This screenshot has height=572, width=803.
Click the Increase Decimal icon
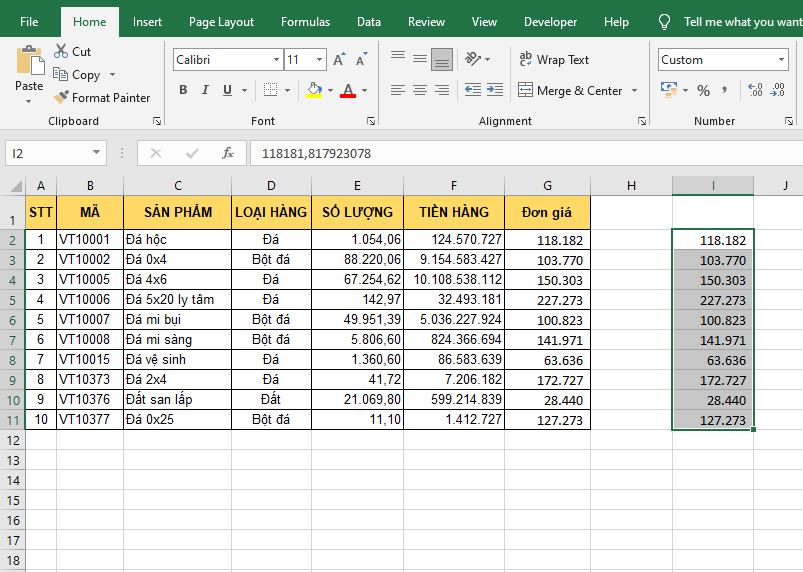pos(754,91)
